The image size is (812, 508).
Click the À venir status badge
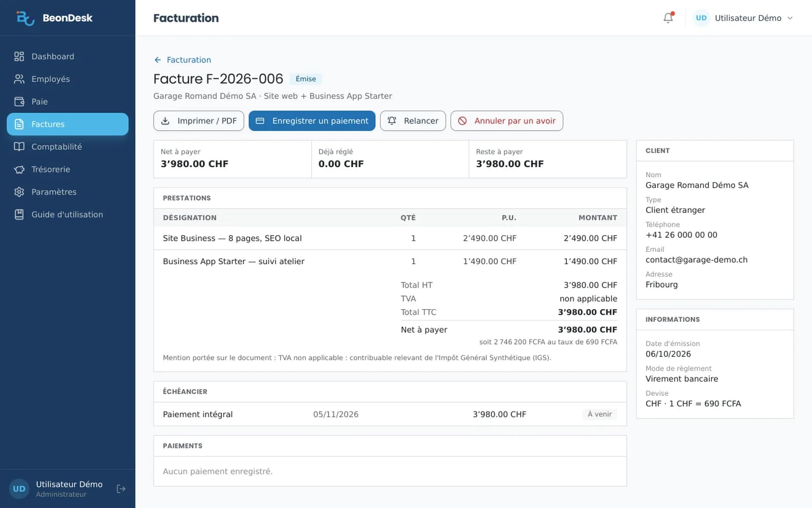pos(600,414)
